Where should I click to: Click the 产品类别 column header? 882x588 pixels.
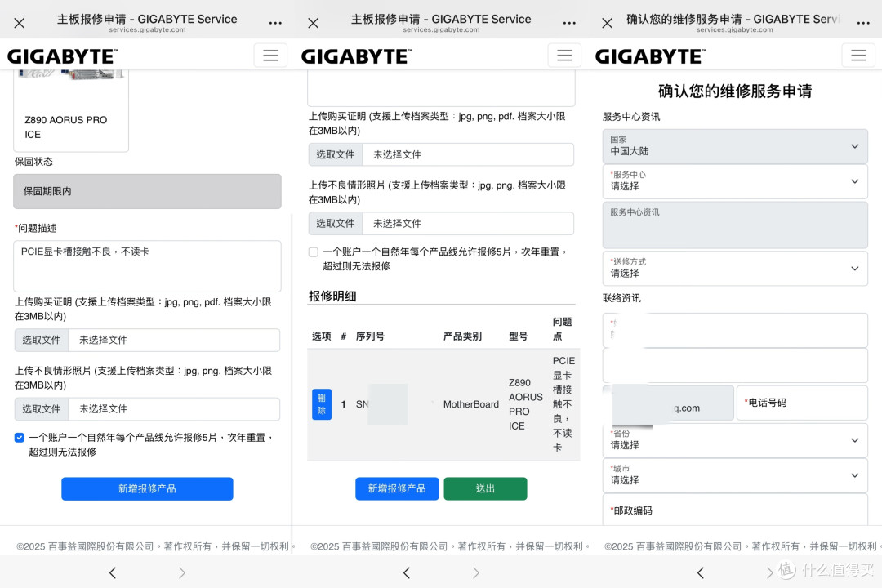(x=462, y=336)
